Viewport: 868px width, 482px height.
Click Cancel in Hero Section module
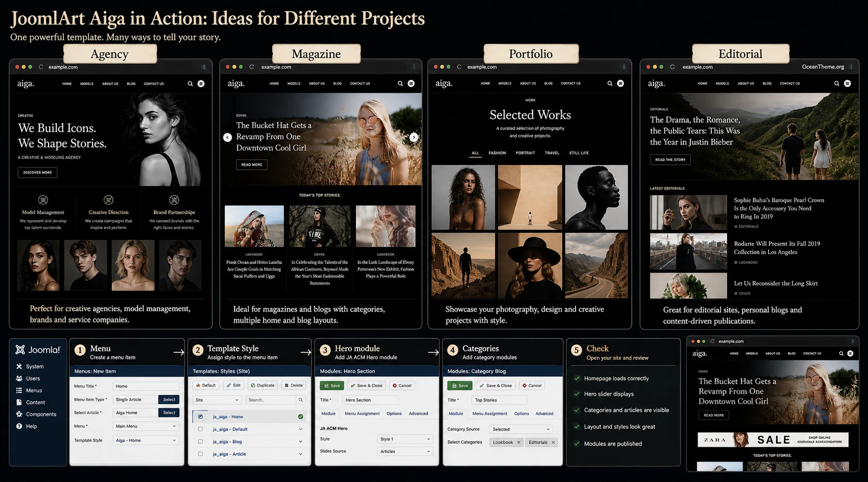click(x=402, y=386)
